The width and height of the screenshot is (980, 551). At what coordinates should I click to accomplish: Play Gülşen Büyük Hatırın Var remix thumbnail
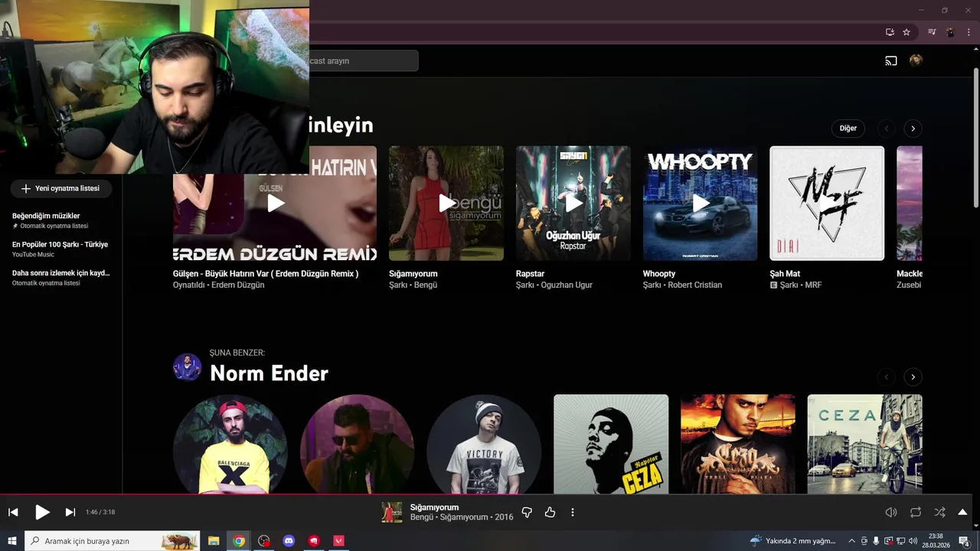[275, 204]
